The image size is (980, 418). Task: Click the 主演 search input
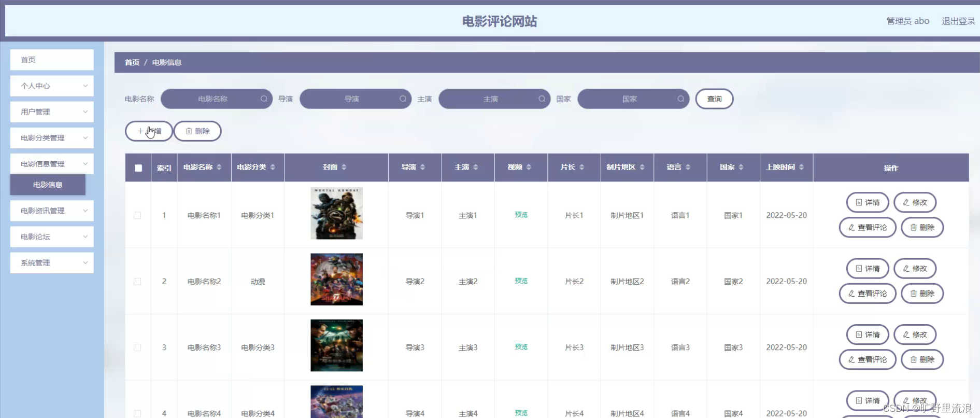click(494, 99)
